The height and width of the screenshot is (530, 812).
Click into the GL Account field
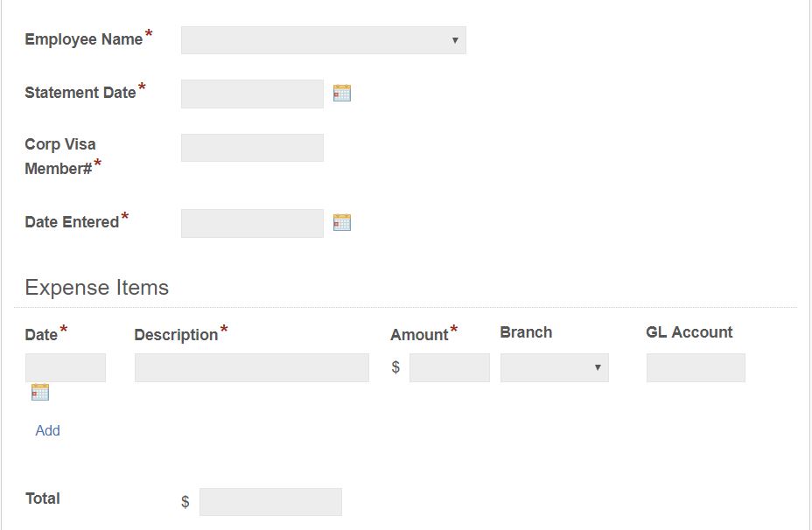coord(696,368)
